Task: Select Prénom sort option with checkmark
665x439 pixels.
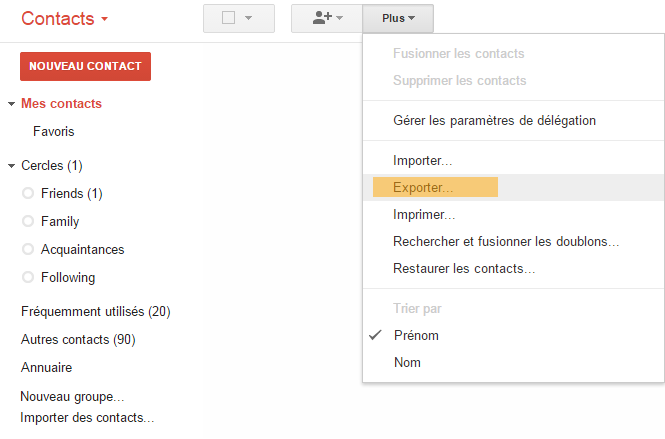Action: [416, 336]
